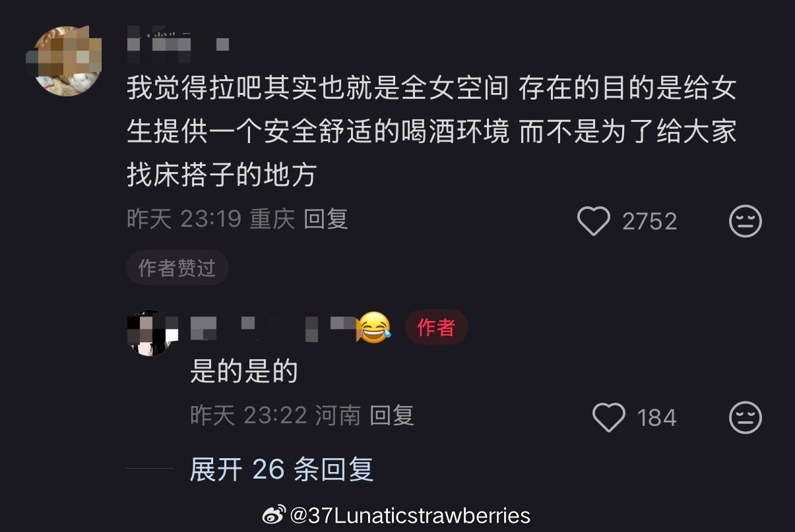Image resolution: width=795 pixels, height=532 pixels.
Task: Expand the 26 hidden replies
Action: pyautogui.click(x=281, y=469)
